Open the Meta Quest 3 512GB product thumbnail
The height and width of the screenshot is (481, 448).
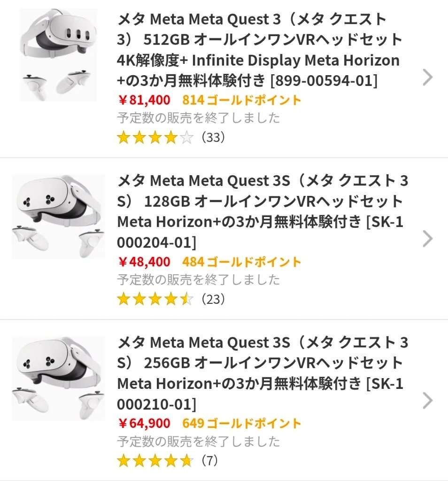coord(58,55)
